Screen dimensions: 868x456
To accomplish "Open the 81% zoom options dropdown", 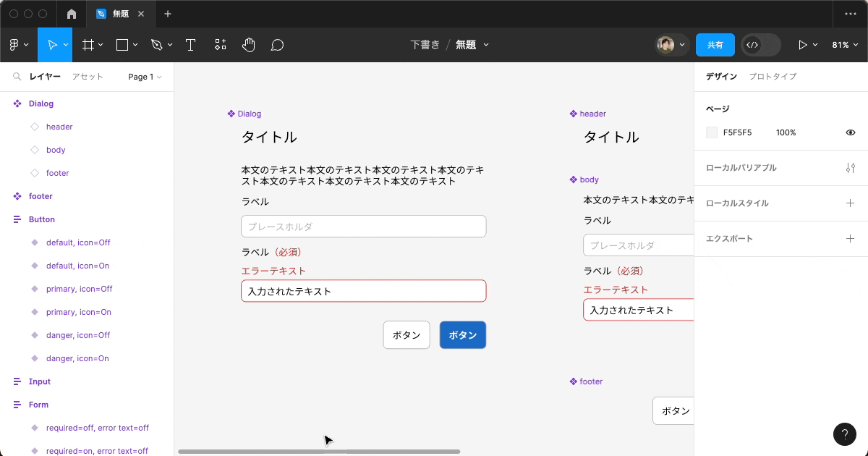I will pyautogui.click(x=844, y=44).
